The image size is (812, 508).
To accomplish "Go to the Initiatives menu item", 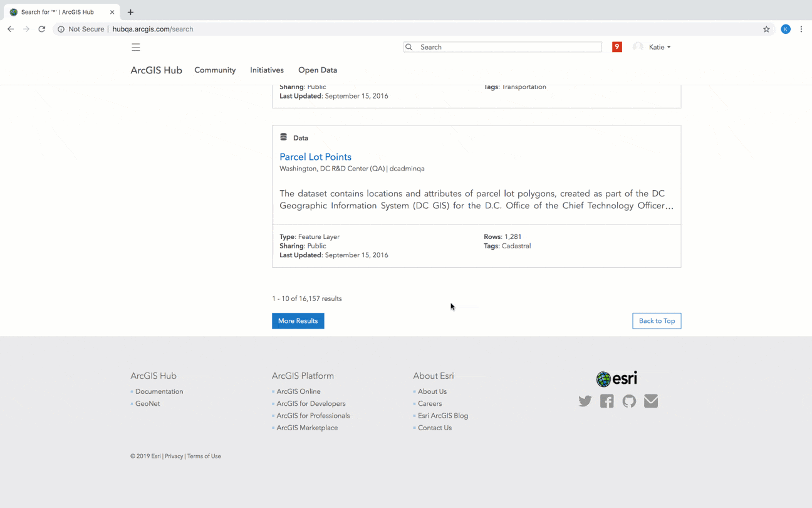I will click(267, 70).
